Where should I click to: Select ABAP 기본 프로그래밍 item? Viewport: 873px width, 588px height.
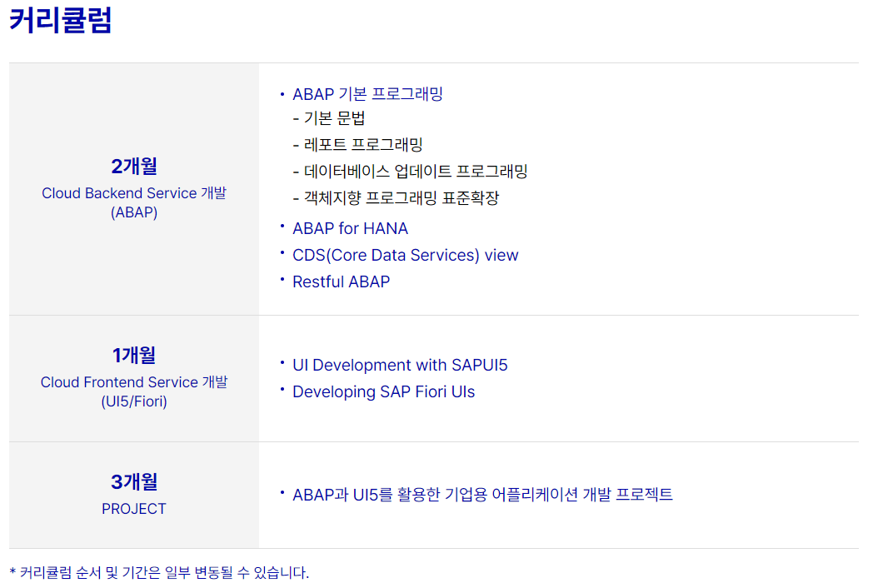(x=367, y=94)
